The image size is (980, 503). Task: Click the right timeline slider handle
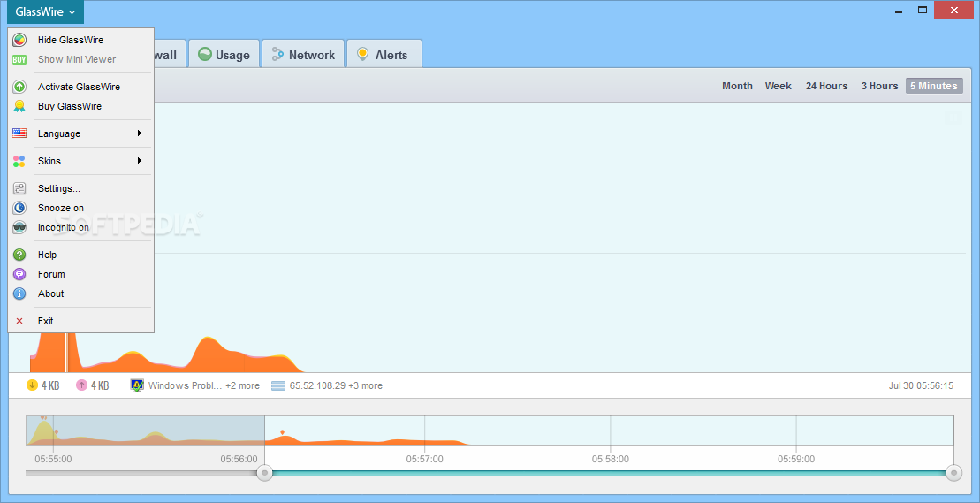pyautogui.click(x=953, y=474)
